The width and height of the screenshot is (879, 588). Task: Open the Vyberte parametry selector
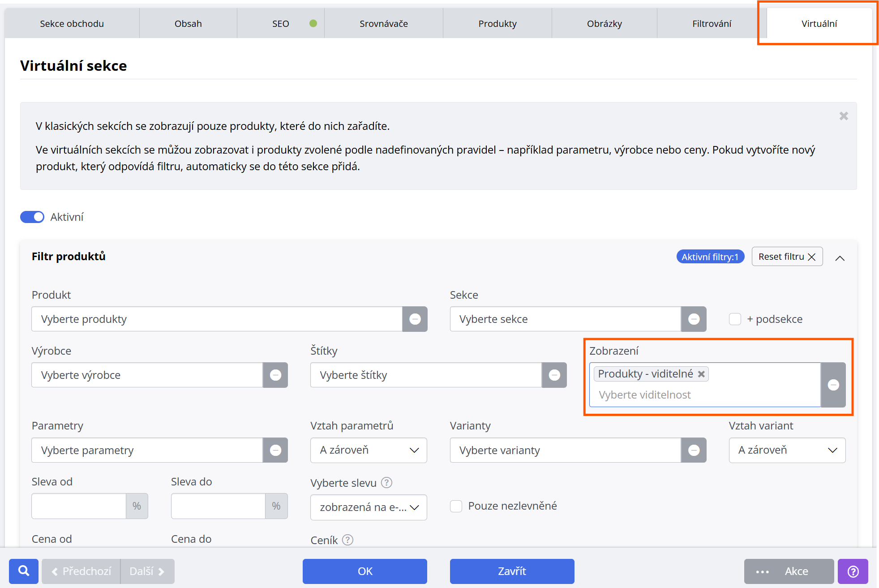147,450
